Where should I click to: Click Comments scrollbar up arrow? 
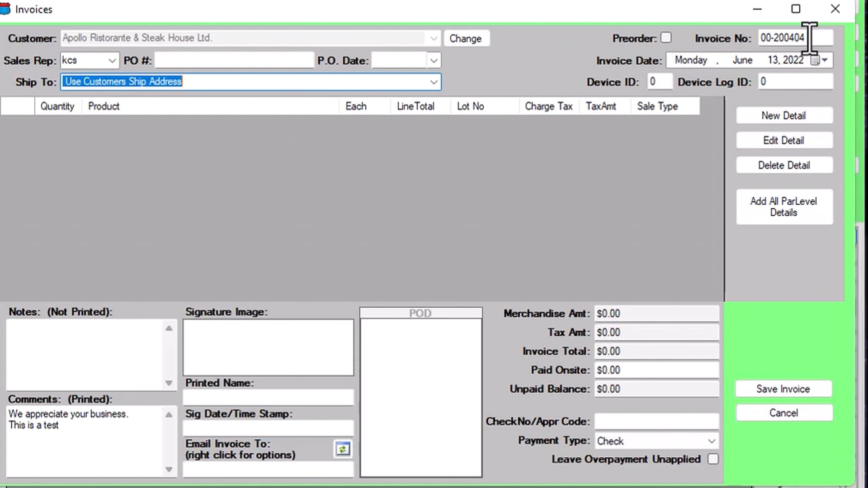point(169,414)
